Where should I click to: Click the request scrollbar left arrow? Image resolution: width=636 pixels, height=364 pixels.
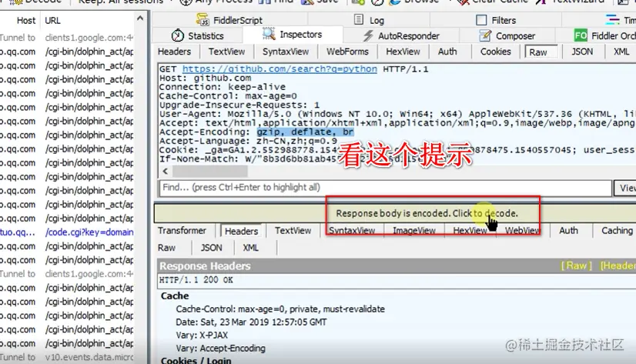point(165,171)
